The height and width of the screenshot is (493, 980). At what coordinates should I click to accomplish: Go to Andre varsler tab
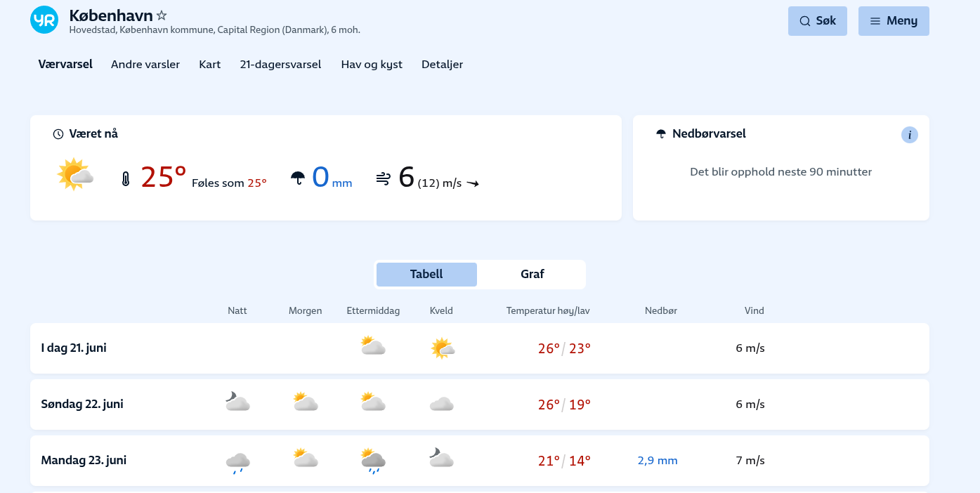pyautogui.click(x=145, y=65)
